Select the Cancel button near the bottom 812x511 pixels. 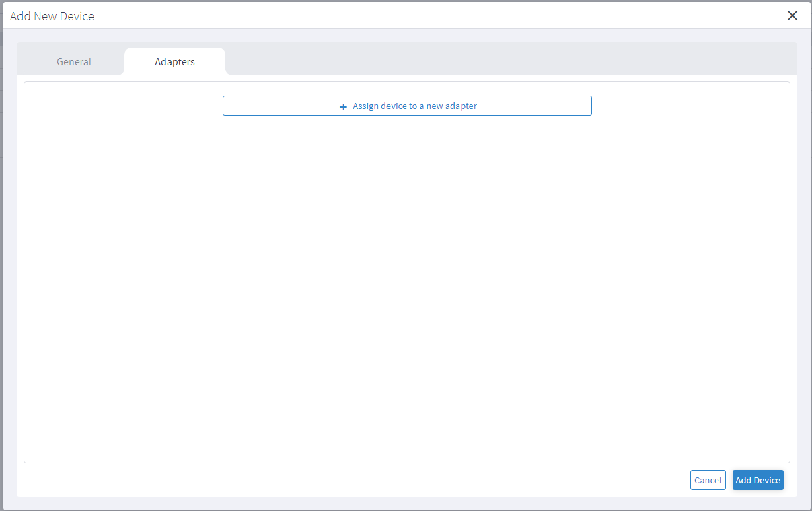708,480
